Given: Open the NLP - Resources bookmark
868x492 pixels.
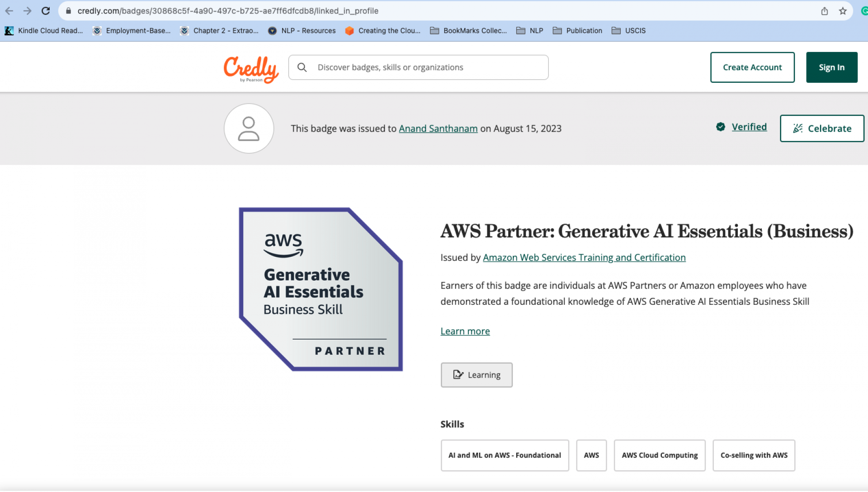Looking at the screenshot, I should (302, 30).
